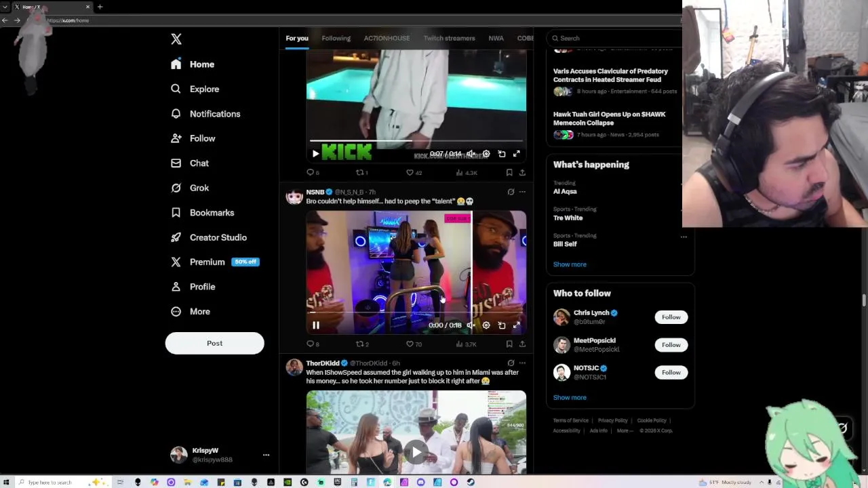Open the Hawk Tuah Girl memecoin story
868x488 pixels.
click(x=609, y=119)
